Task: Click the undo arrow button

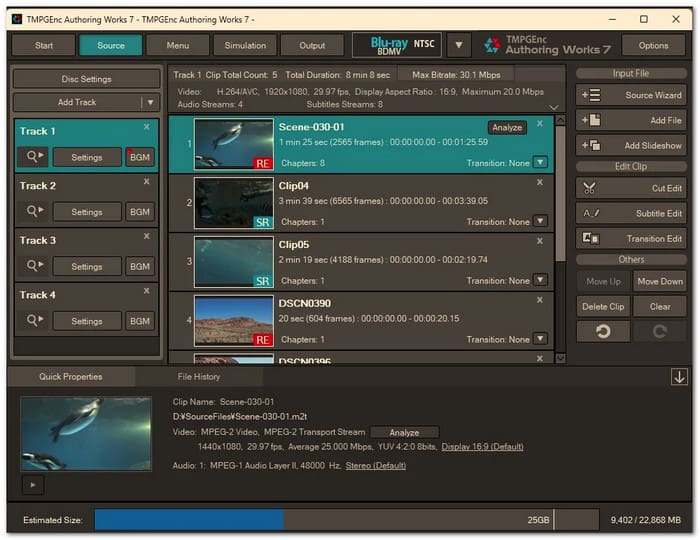Action: click(x=603, y=332)
